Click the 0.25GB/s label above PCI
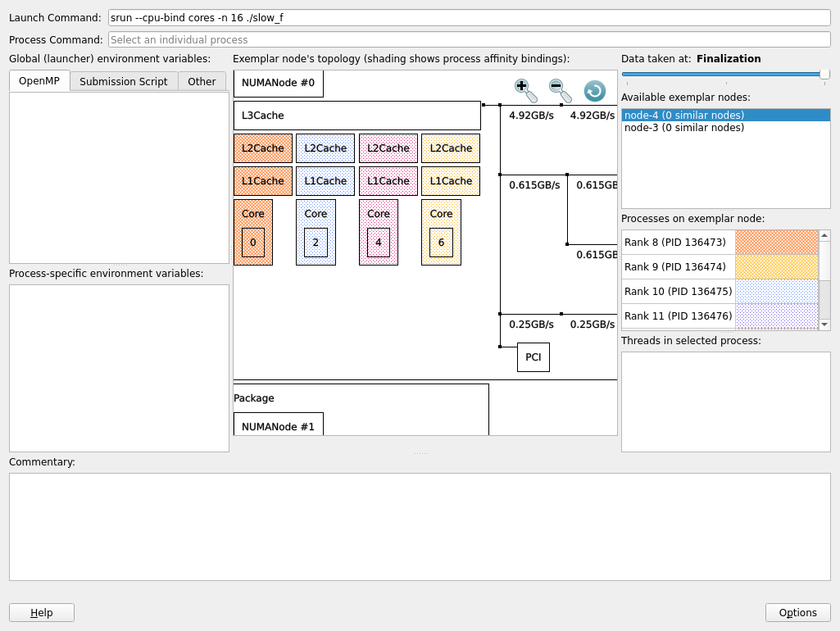The height and width of the screenshot is (631, 840). [x=531, y=324]
